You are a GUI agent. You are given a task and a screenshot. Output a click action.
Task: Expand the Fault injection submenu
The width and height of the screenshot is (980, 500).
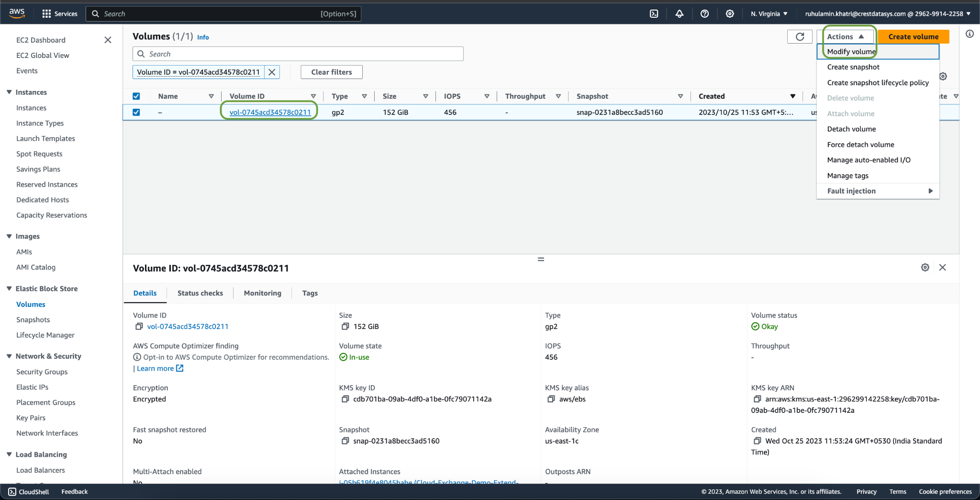click(x=878, y=191)
